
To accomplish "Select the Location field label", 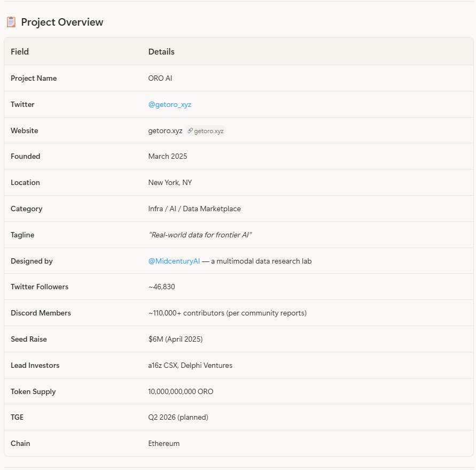I will pos(25,182).
